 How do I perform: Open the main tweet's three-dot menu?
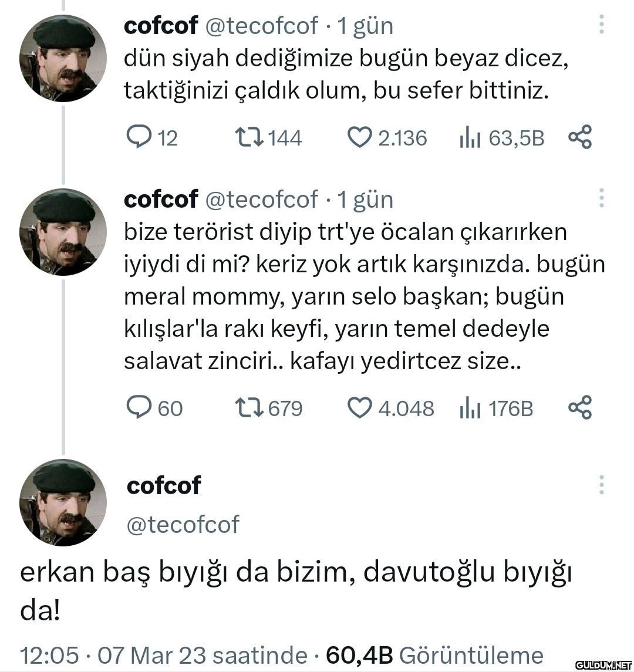(x=602, y=485)
